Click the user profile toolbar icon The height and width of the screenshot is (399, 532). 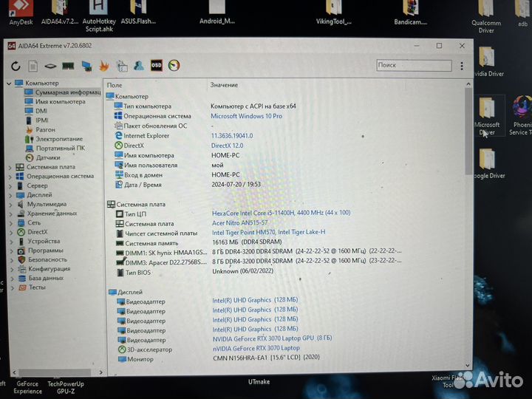138,66
